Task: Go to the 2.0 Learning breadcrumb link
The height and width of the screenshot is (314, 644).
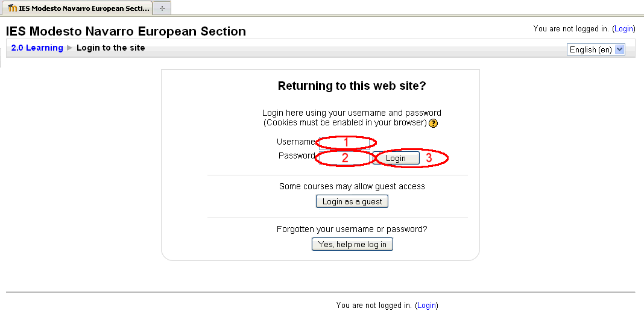Action: pyautogui.click(x=37, y=48)
